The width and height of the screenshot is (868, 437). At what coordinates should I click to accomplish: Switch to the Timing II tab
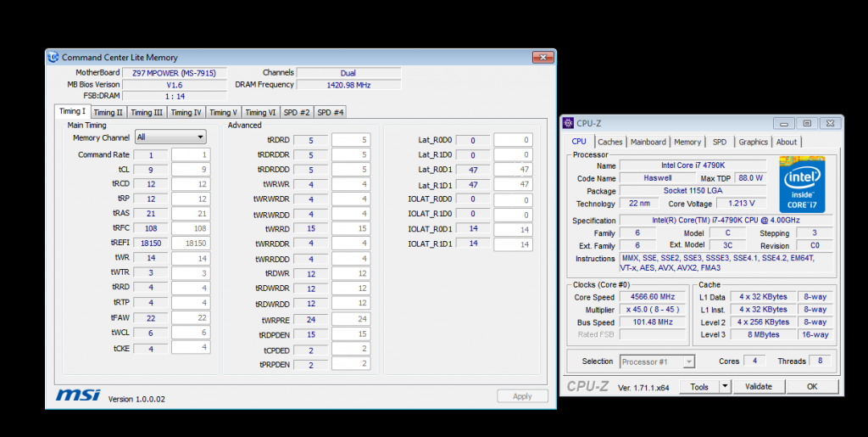pyautogui.click(x=108, y=113)
